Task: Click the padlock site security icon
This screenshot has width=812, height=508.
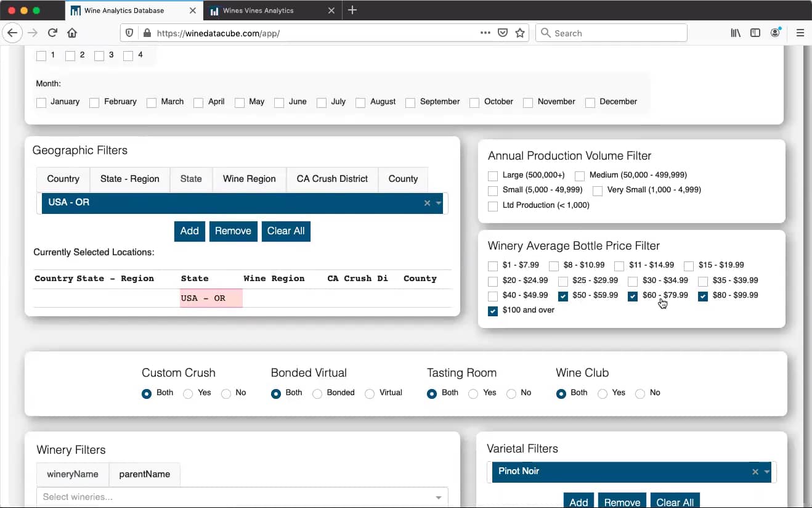Action: pos(146,33)
